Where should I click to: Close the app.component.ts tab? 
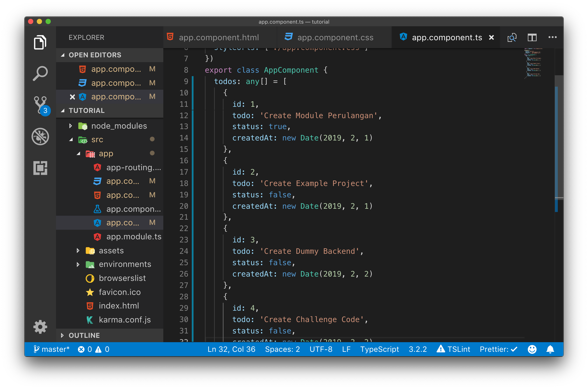tap(491, 37)
